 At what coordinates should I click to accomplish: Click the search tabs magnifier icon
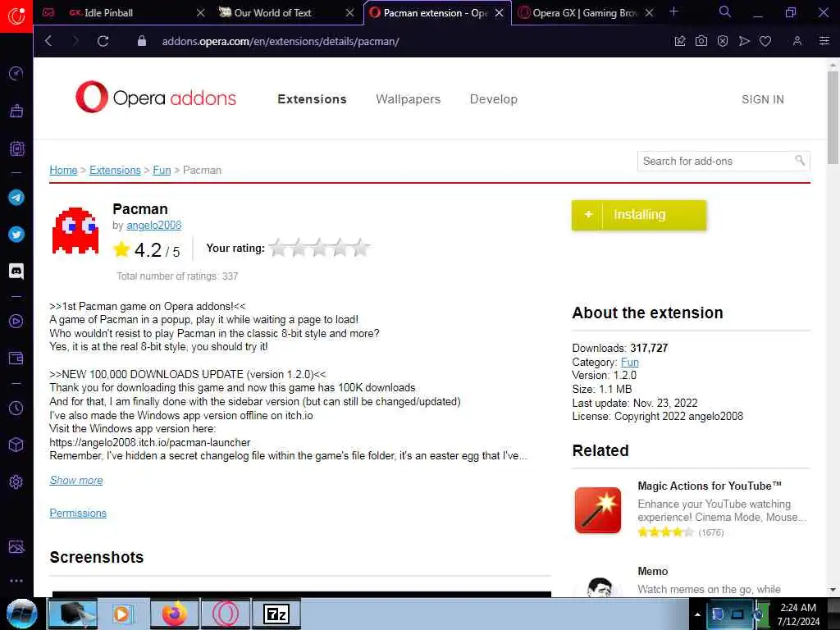[x=725, y=11]
